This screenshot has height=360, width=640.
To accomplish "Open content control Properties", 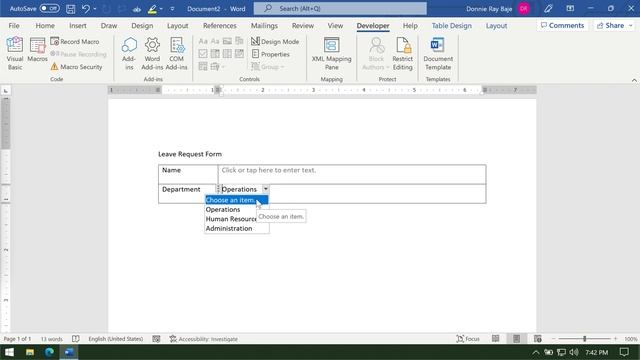I will (271, 54).
